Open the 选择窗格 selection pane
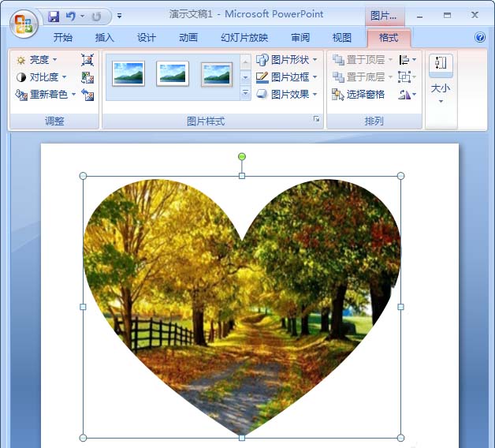Screen dimensions: 495x448 click(359, 94)
